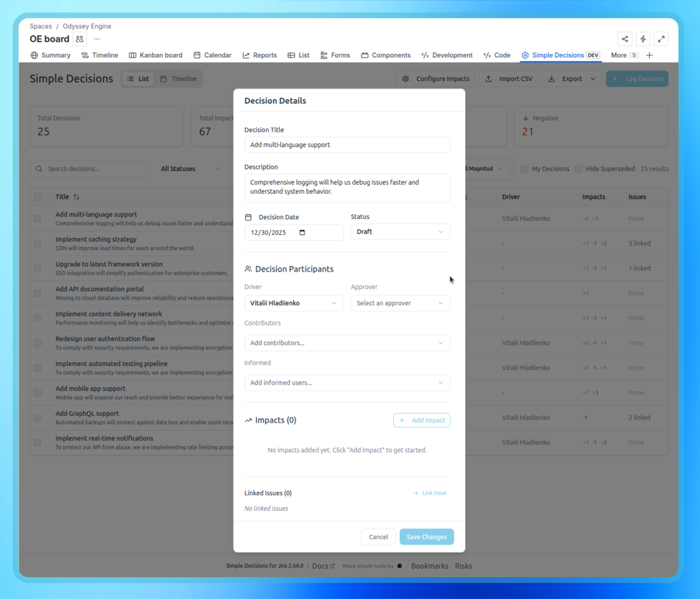This screenshot has width=700, height=599.
Task: Click the Save Changes button
Action: pyautogui.click(x=427, y=536)
